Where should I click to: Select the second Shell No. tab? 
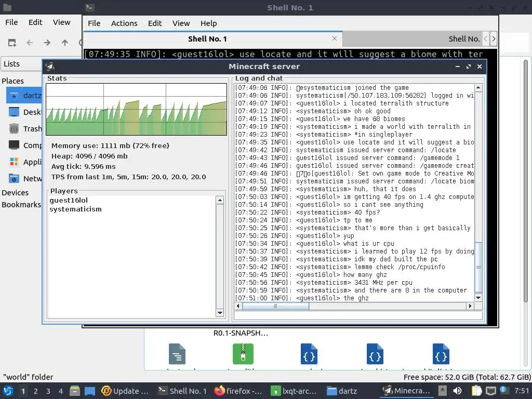click(x=412, y=39)
